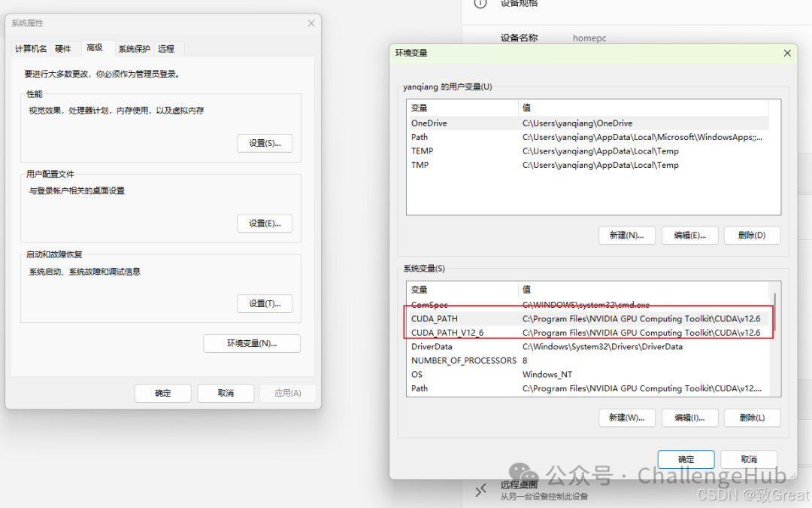The image size is (812, 508).
Task: Confirm System Properties with 确定
Action: [162, 394]
